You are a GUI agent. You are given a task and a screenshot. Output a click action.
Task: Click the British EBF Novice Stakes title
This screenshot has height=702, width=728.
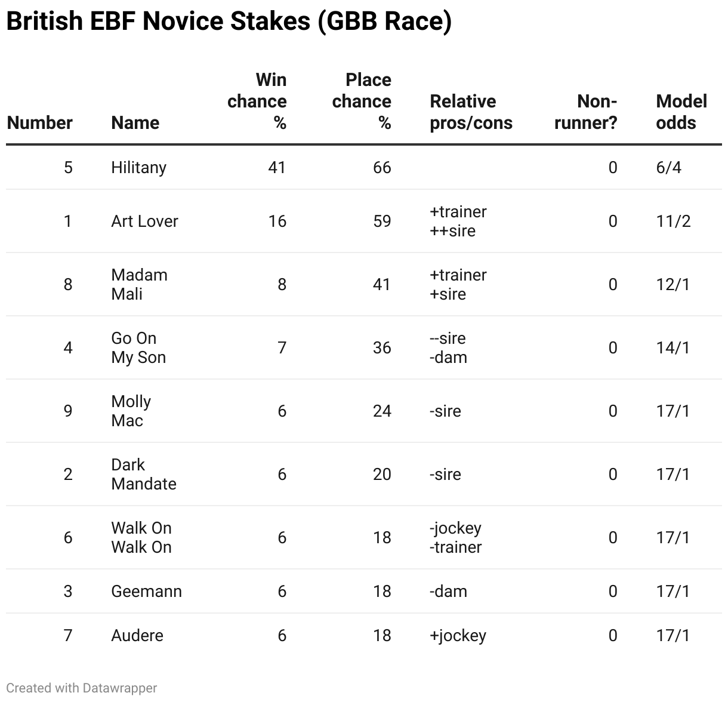click(x=229, y=21)
